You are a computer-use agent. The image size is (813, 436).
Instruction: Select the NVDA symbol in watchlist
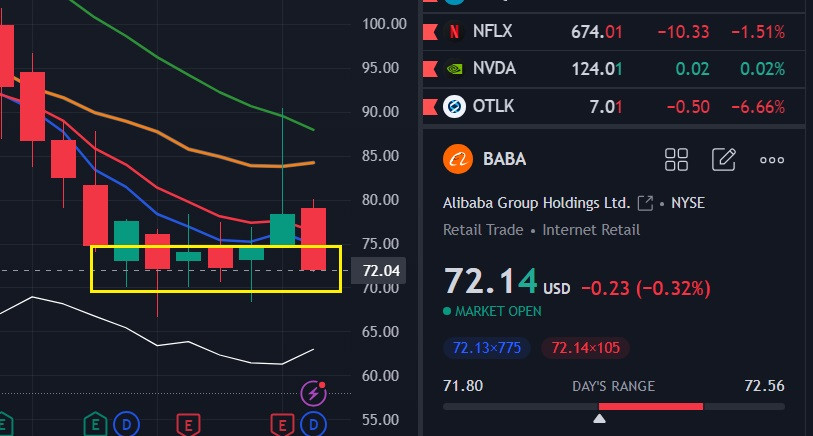tap(494, 68)
